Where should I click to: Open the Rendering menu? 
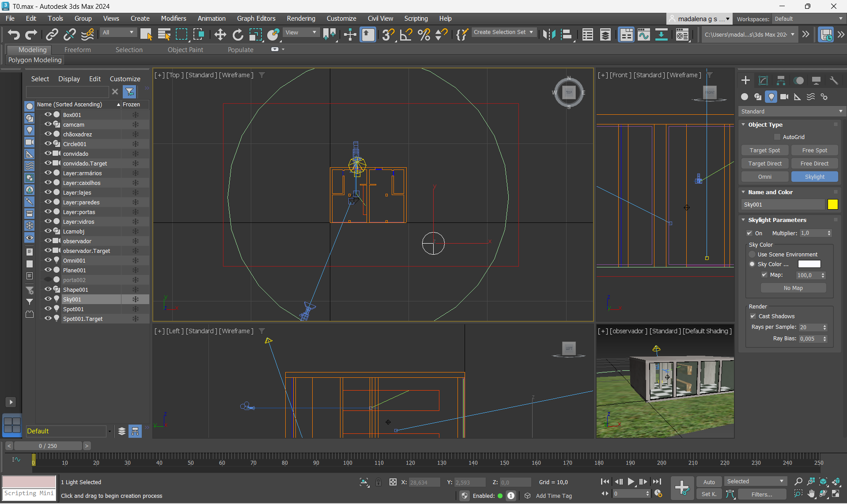(301, 19)
